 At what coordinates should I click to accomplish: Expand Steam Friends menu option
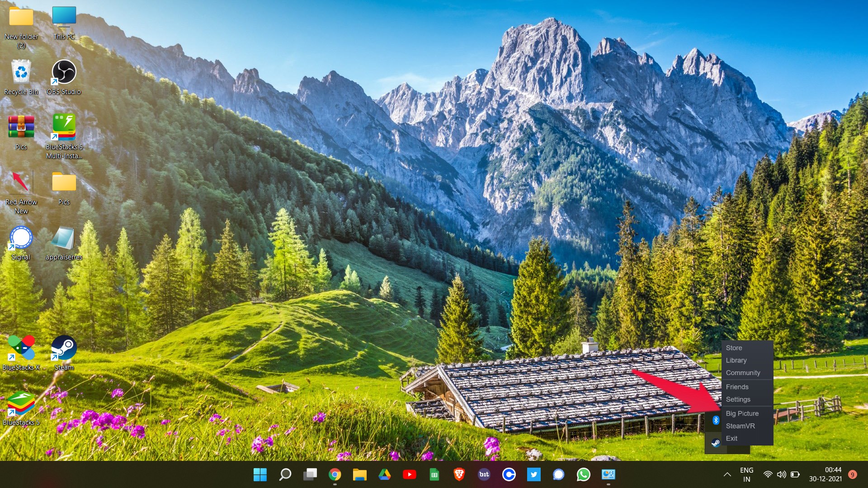[736, 386]
